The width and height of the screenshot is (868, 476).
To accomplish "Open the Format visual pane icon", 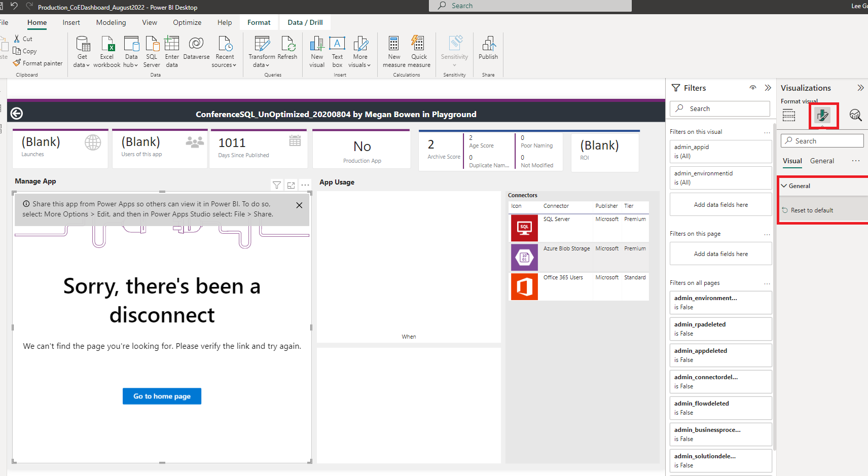I will (822, 116).
